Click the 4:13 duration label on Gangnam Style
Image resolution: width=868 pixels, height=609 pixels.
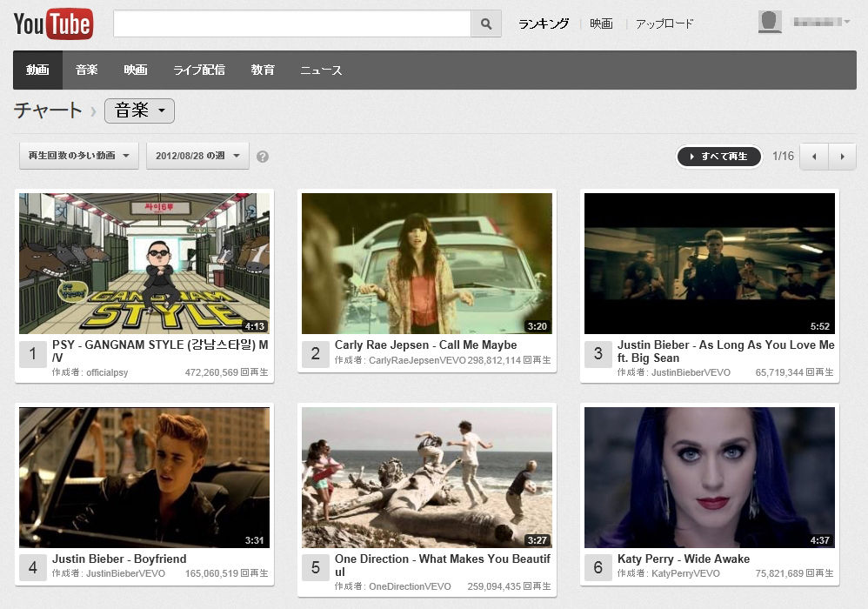tap(255, 326)
